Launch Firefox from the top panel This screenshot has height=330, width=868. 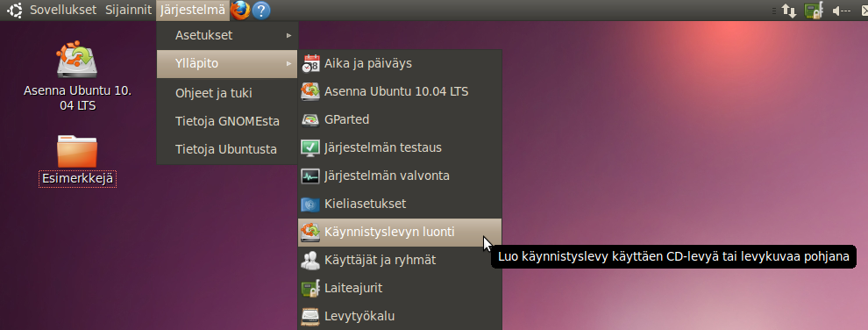pos(240,10)
